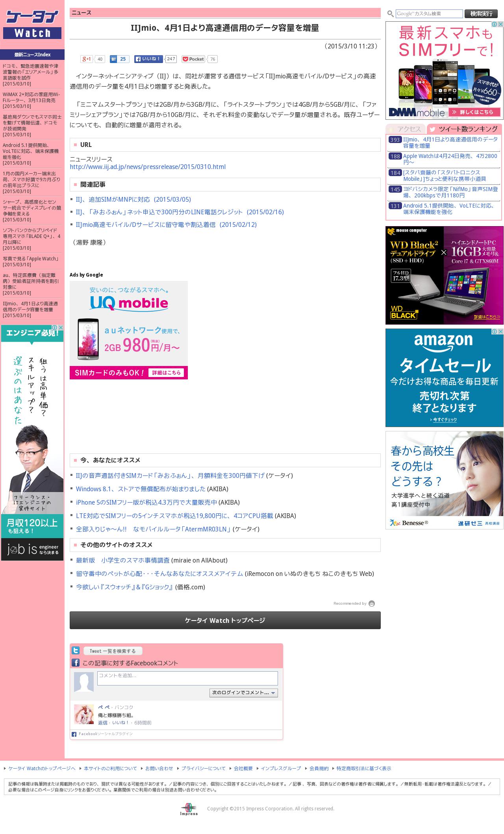Click the Facebook icon beside the comment heading
The width and height of the screenshot is (504, 834).
pos(76,663)
